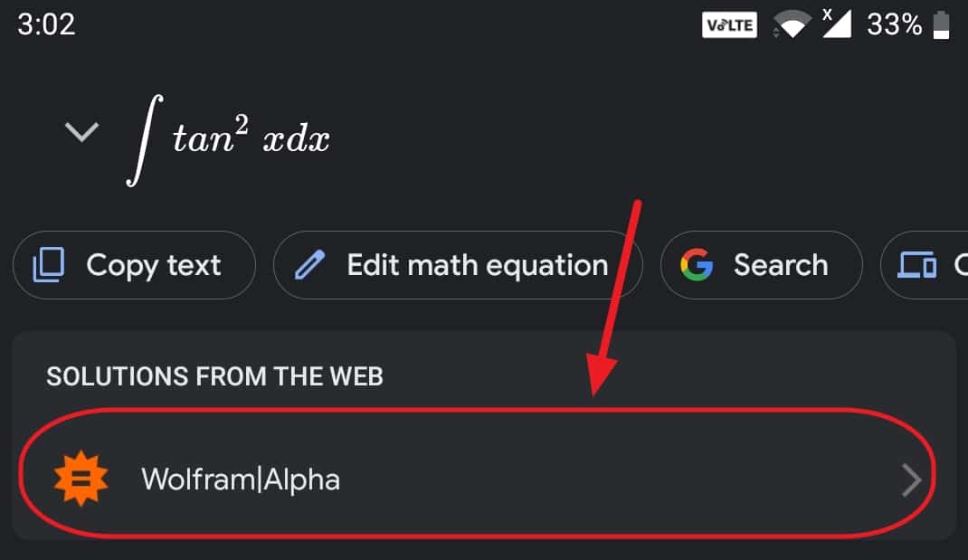Launch a Search for the integral
The width and height of the screenshot is (968, 560).
coord(761,265)
